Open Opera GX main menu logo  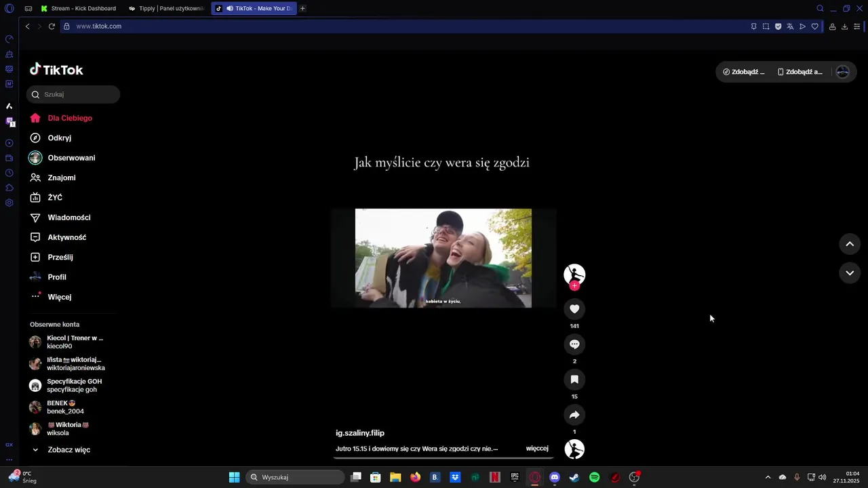tap(9, 9)
